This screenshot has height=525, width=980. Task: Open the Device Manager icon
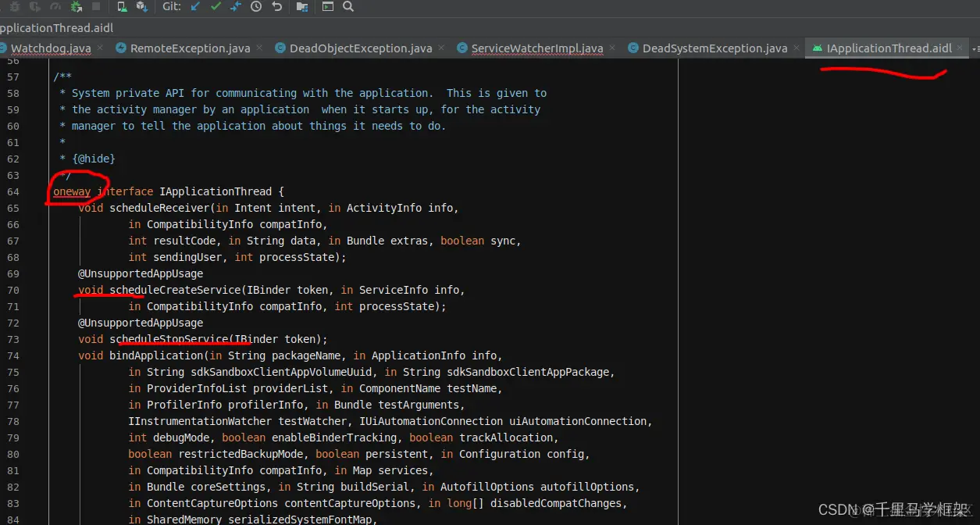[x=122, y=6]
